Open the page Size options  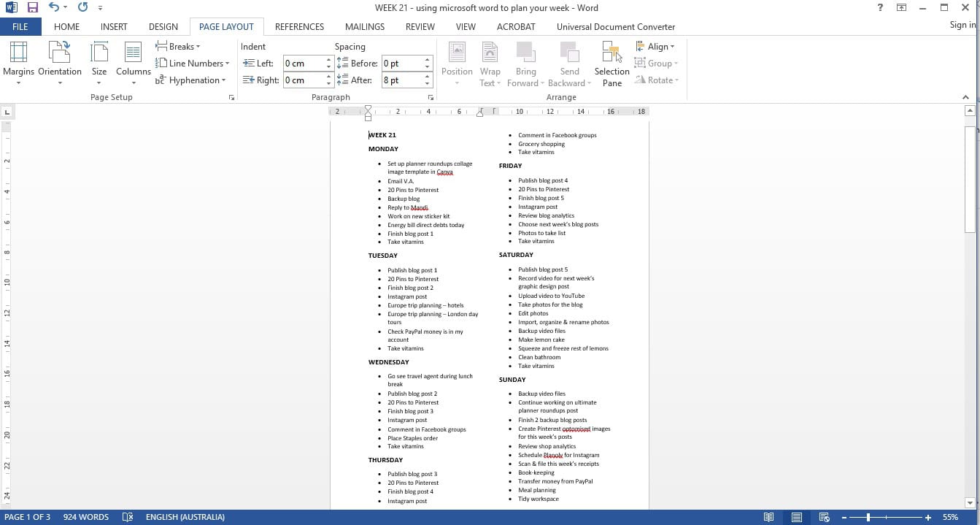[99, 64]
